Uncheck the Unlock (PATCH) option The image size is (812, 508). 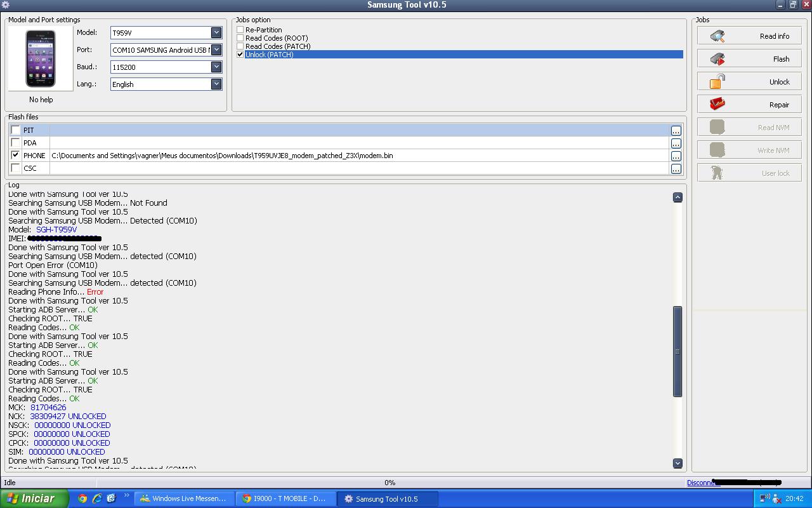click(x=240, y=55)
